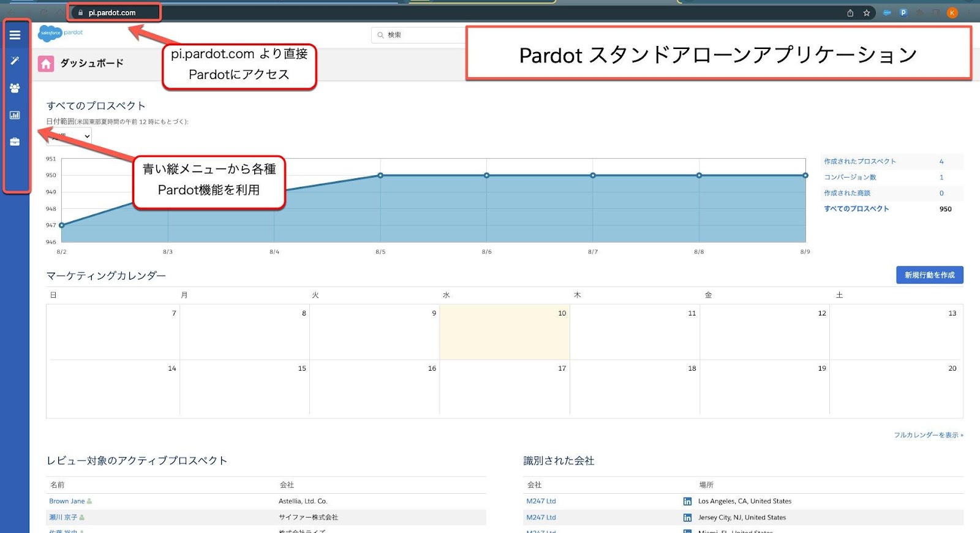Select calendar day 18
Viewport: 980px width, 533px height.
click(x=635, y=387)
